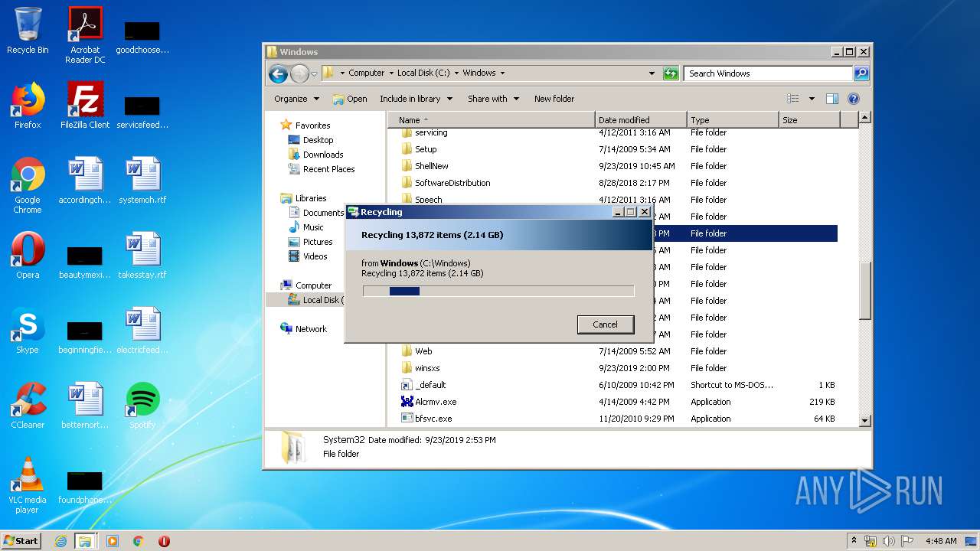Open Spotify desktop shortcut
Viewport: 980px width, 551px height.
pos(142,406)
